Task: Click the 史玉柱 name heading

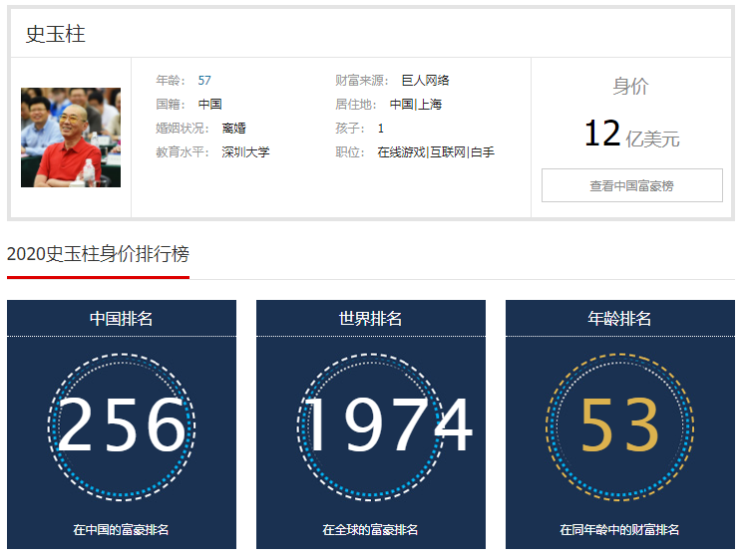Action: 55,34
